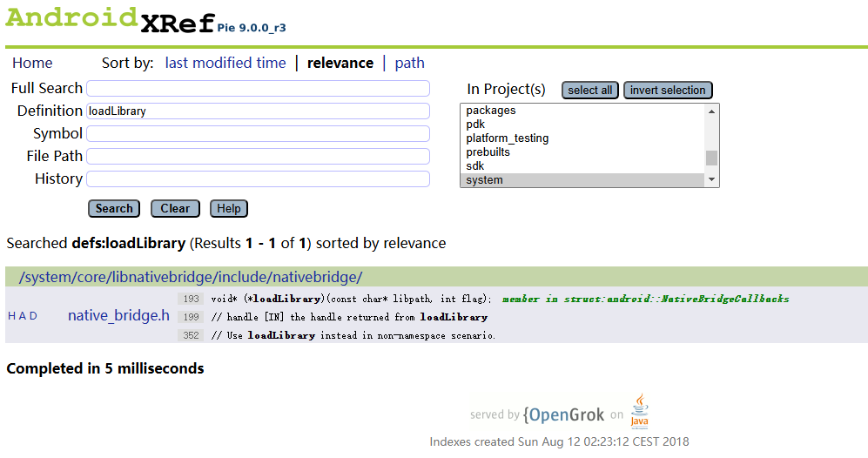Open the /system/core/libnativebridge/include/nativebridge/ directory link

[191, 277]
